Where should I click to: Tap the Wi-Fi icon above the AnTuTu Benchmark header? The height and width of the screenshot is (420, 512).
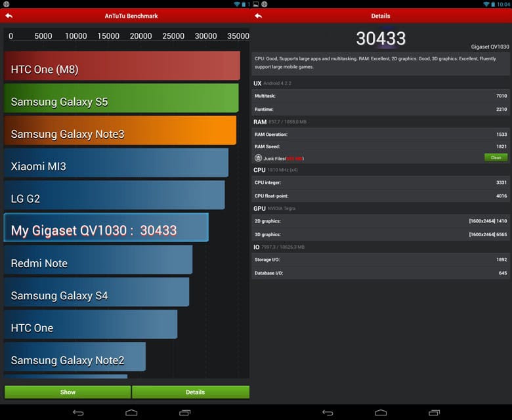pos(237,4)
